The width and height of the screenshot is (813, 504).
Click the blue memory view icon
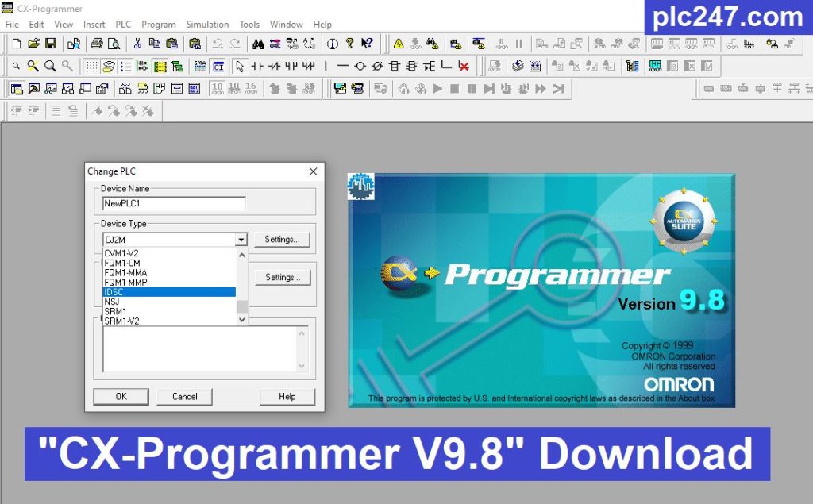194,89
